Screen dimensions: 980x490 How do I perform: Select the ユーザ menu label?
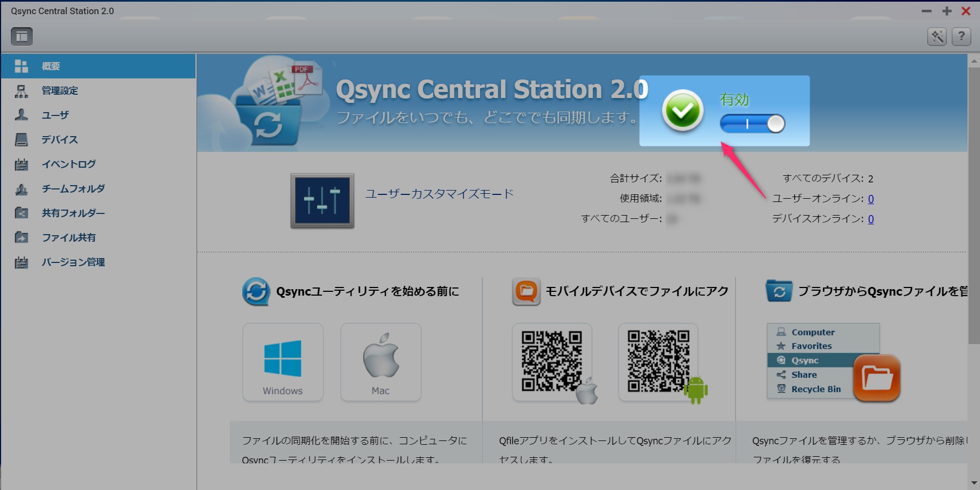(56, 115)
